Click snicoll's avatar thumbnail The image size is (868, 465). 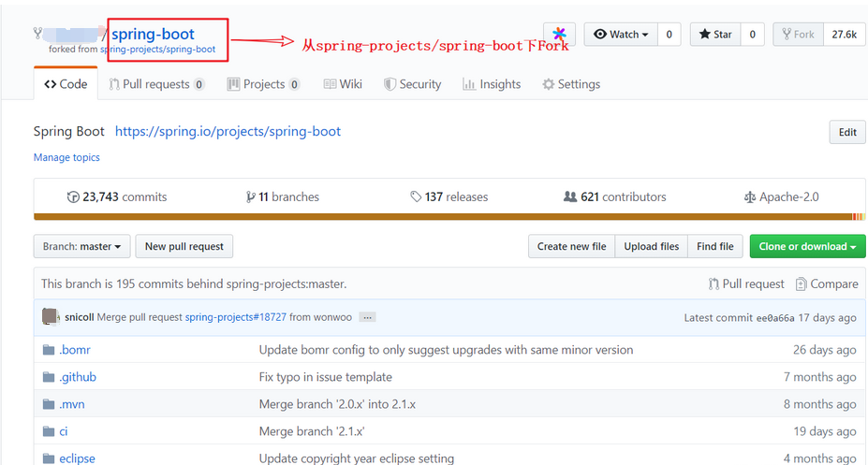coord(51,317)
